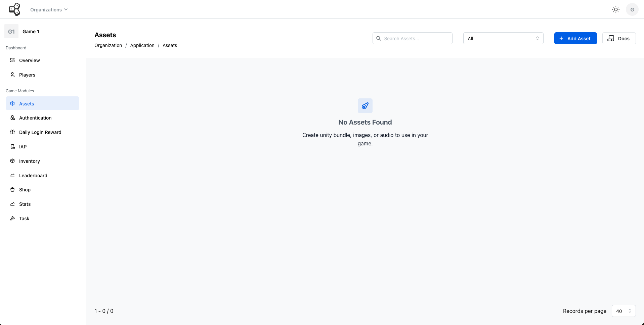Click the Organization breadcrumb link

point(108,45)
